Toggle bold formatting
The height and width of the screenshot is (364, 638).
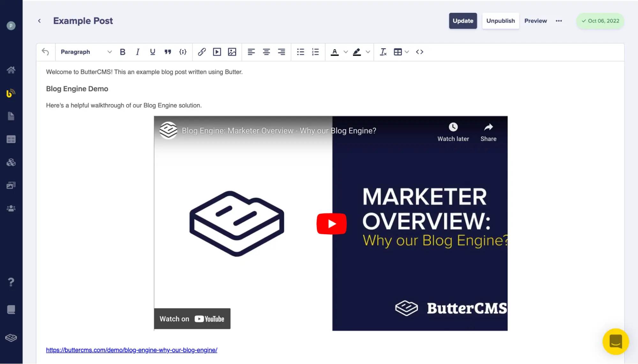click(123, 52)
